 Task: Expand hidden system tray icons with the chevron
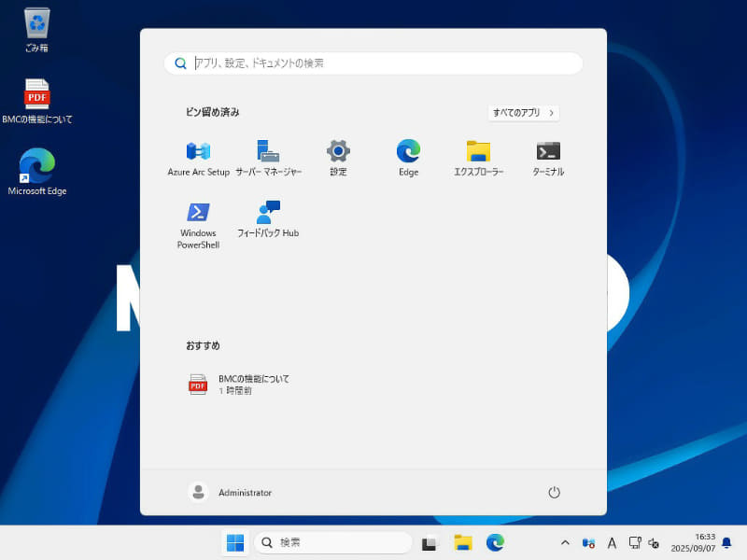pos(565,542)
